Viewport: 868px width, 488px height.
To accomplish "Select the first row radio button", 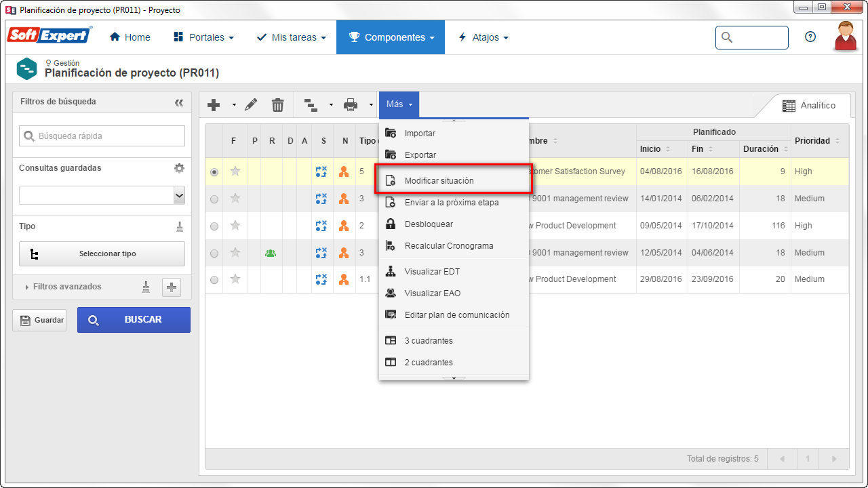I will [214, 172].
